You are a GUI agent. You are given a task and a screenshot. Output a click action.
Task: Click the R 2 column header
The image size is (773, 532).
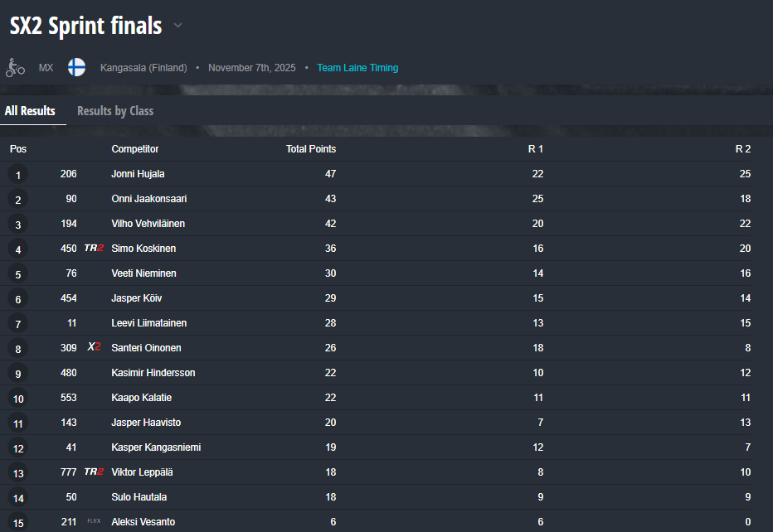tap(743, 149)
